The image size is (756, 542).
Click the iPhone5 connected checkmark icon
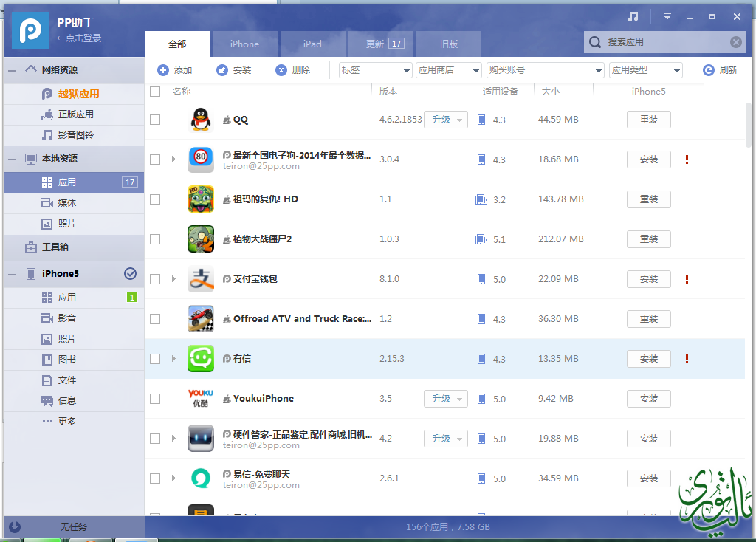pyautogui.click(x=130, y=273)
